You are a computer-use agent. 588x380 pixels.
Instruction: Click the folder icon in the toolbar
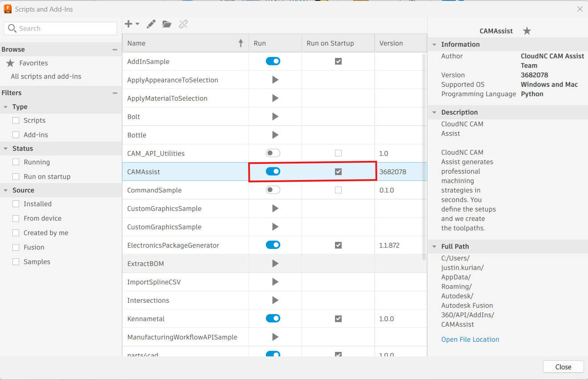(x=167, y=24)
